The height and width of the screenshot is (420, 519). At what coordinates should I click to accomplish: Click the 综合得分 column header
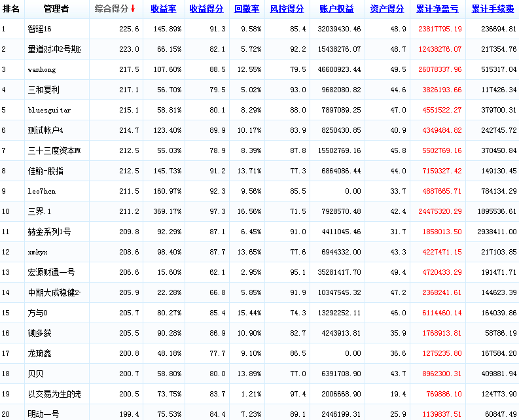click(111, 9)
